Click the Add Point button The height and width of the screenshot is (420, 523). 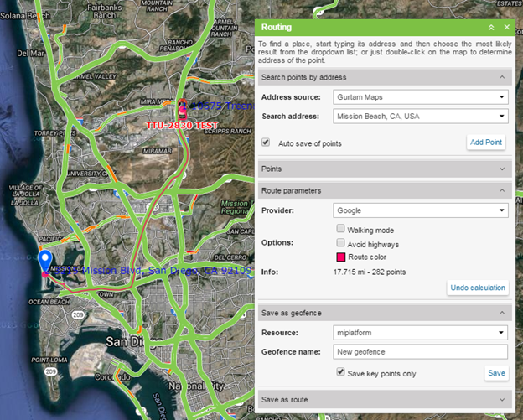[486, 143]
